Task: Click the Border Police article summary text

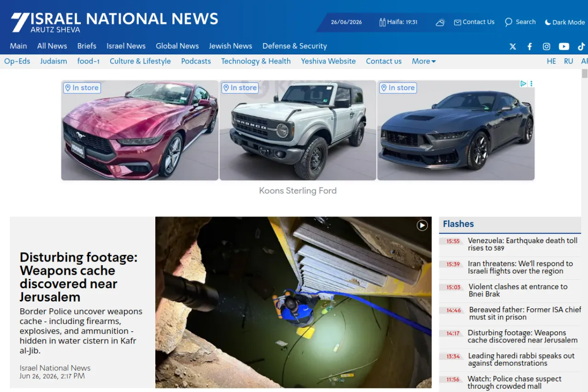Action: pyautogui.click(x=81, y=331)
